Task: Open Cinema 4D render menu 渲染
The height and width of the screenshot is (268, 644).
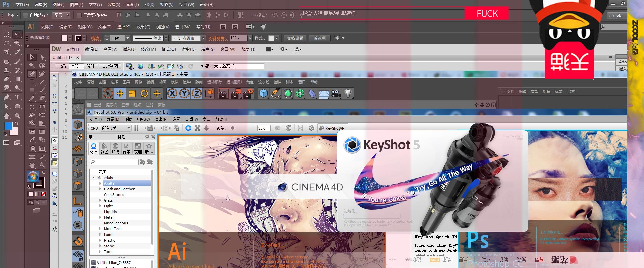Action: (187, 82)
